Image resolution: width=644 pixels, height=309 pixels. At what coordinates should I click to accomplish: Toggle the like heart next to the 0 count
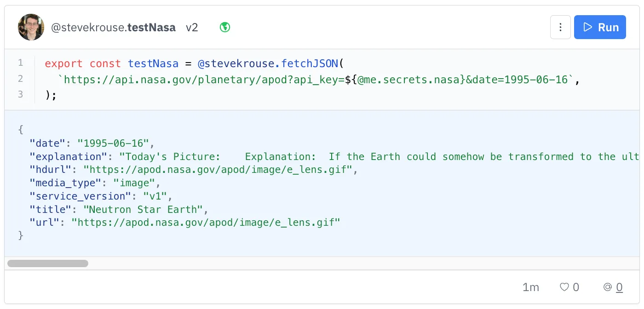click(563, 287)
